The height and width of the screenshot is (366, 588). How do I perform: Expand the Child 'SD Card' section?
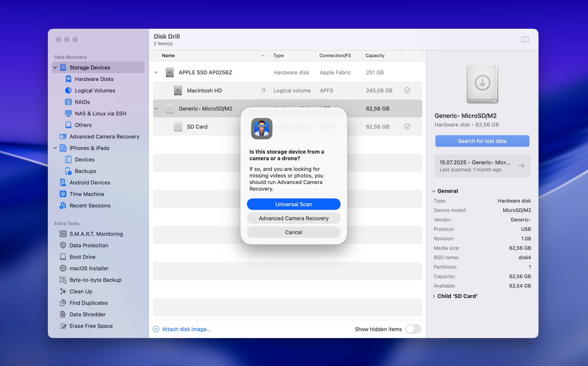pyautogui.click(x=434, y=296)
